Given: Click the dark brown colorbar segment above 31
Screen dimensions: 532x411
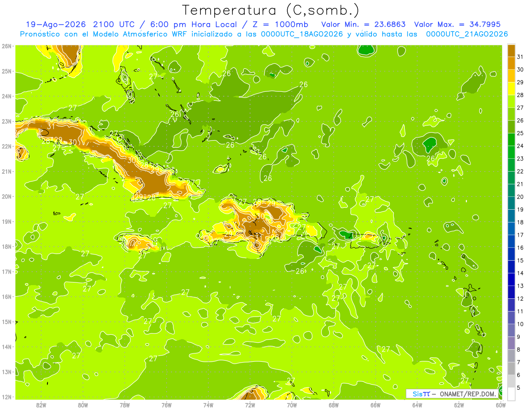Looking at the screenshot, I should [512, 51].
